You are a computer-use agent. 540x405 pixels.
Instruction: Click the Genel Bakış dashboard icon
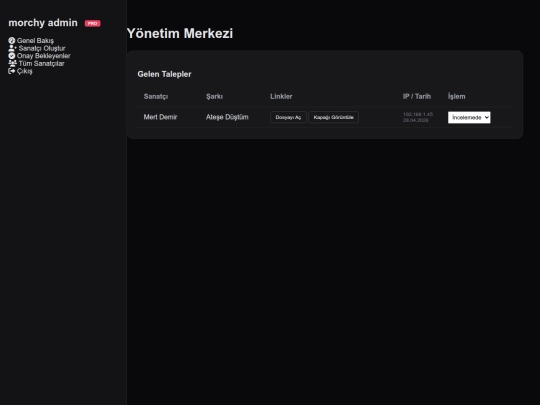[12, 41]
